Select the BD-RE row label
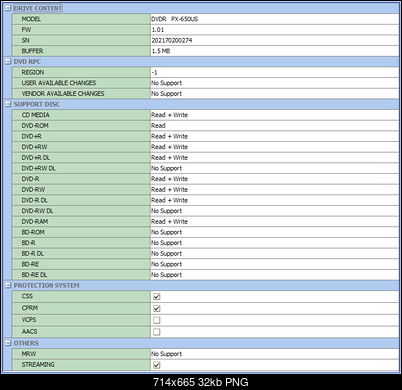The height and width of the screenshot is (390, 402). (x=30, y=264)
